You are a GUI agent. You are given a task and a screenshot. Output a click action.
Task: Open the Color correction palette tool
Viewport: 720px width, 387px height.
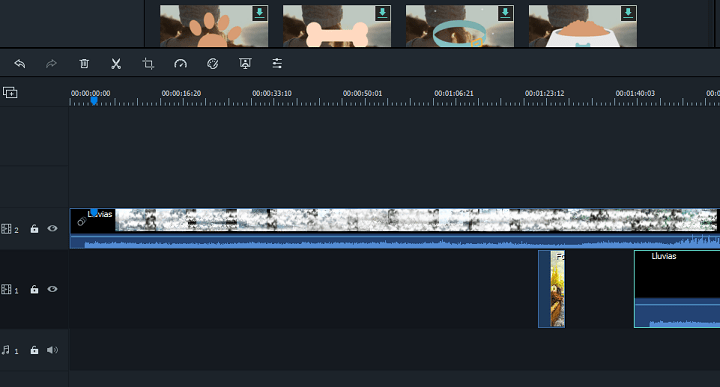coord(213,63)
